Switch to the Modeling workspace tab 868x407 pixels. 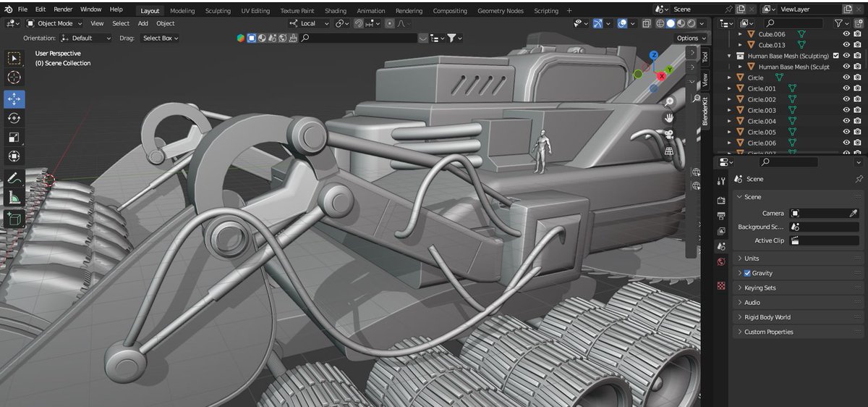(x=182, y=11)
